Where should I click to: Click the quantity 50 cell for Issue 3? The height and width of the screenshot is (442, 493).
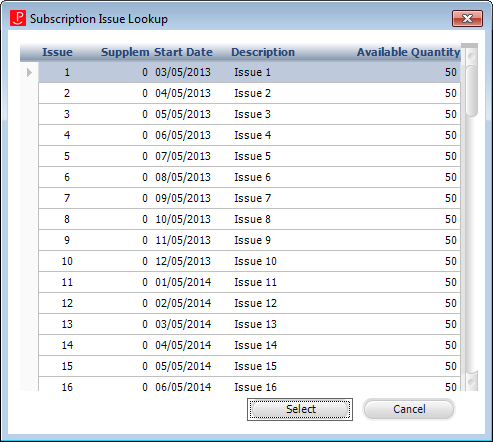click(450, 114)
